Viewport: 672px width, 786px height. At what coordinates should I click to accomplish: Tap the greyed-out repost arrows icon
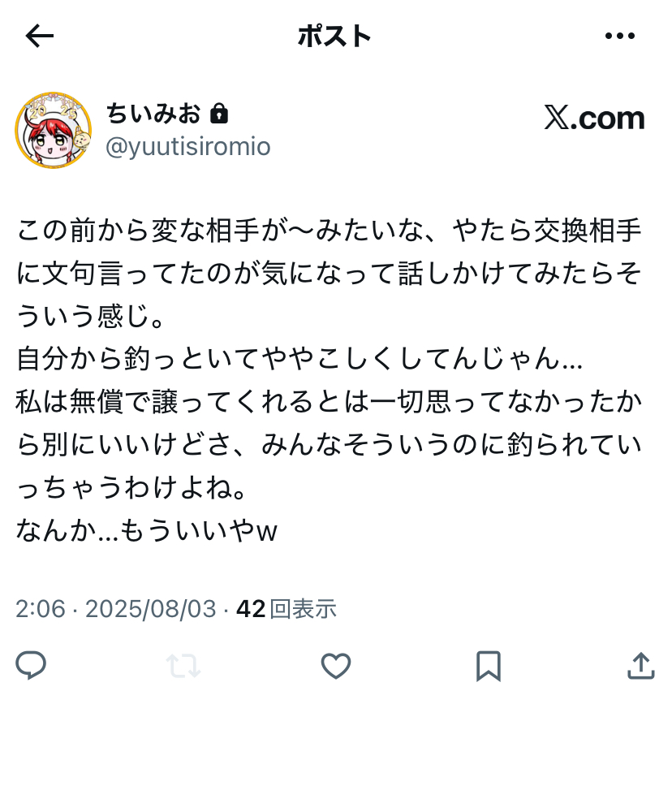(183, 666)
